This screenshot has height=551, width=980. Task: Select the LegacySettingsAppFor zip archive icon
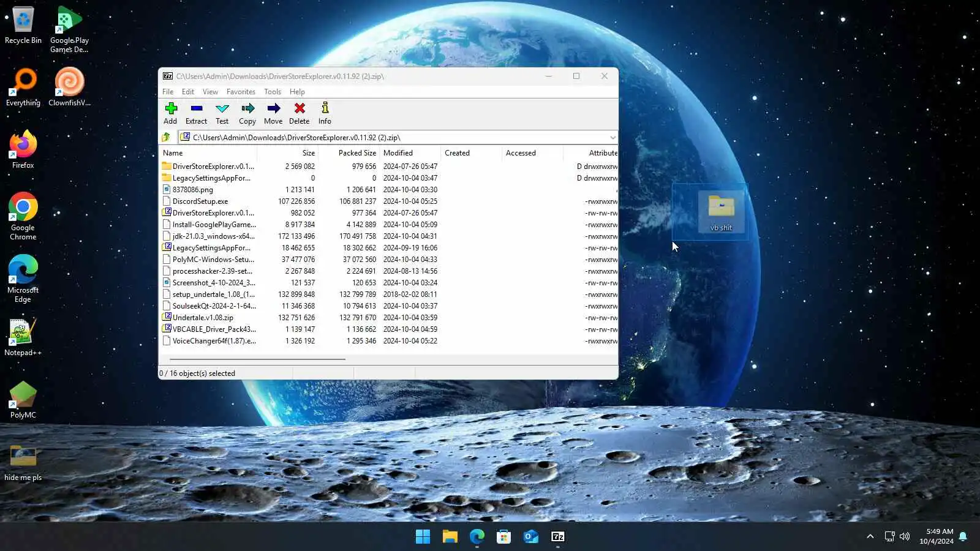[x=167, y=247]
